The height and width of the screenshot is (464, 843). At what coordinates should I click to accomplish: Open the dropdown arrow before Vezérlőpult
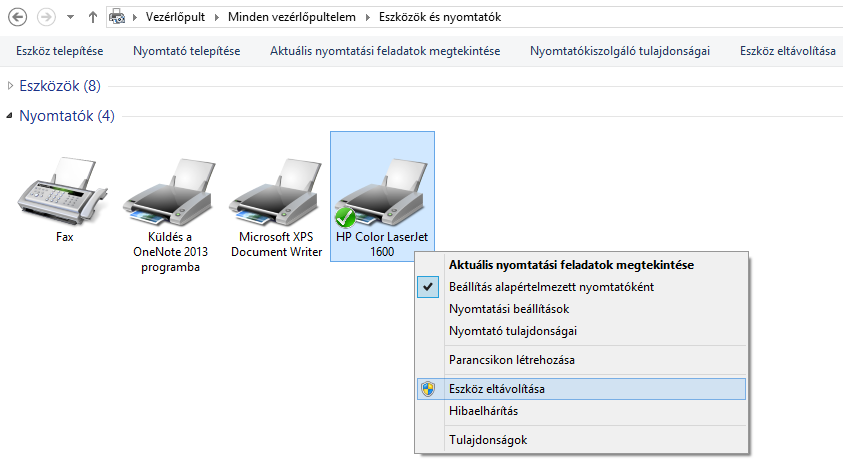point(134,17)
